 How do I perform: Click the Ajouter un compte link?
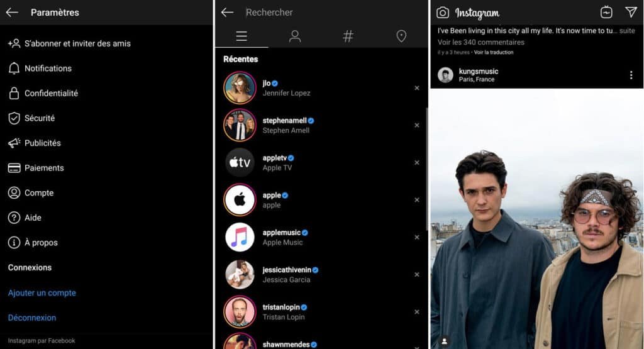(42, 293)
